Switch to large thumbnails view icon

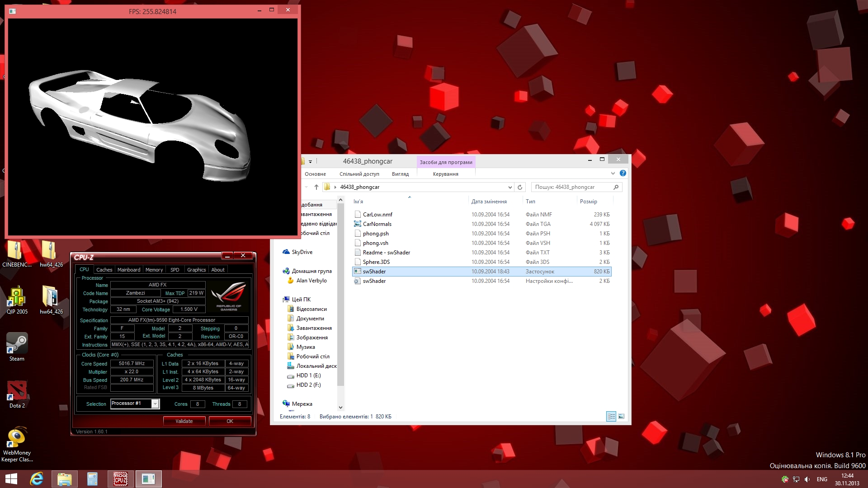coord(621,416)
